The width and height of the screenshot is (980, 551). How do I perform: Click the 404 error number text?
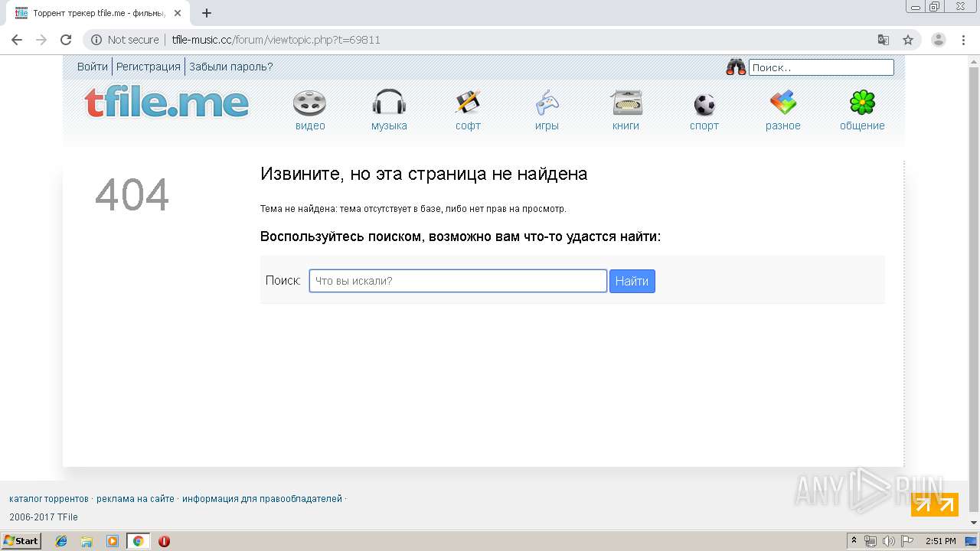point(132,195)
